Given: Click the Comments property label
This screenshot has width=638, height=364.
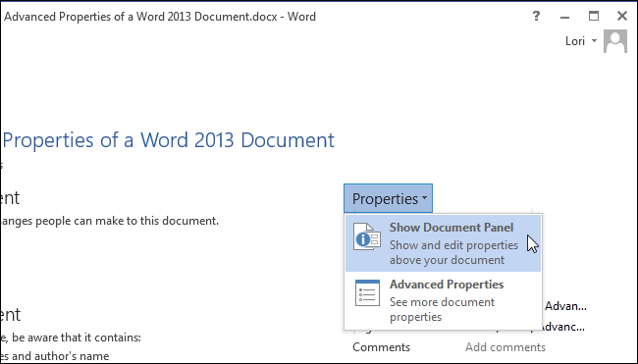Looking at the screenshot, I should (381, 347).
